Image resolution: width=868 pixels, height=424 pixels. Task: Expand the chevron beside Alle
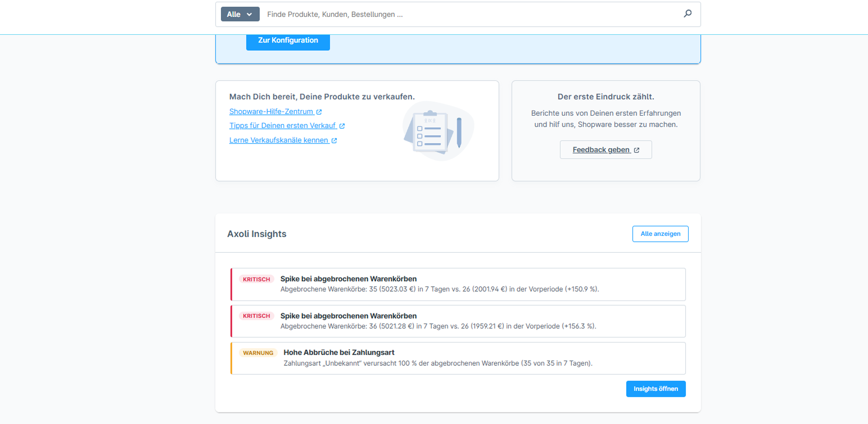[249, 14]
